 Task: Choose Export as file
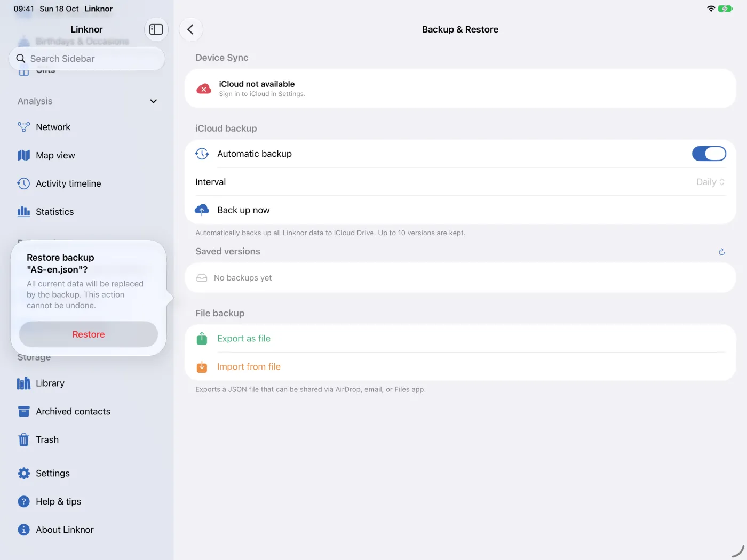point(460,339)
